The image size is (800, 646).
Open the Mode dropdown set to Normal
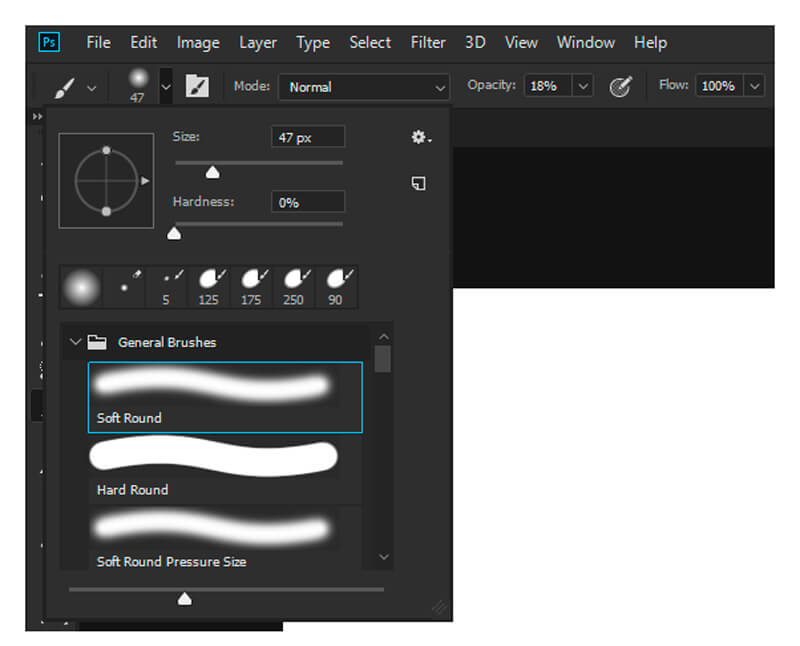pos(364,87)
